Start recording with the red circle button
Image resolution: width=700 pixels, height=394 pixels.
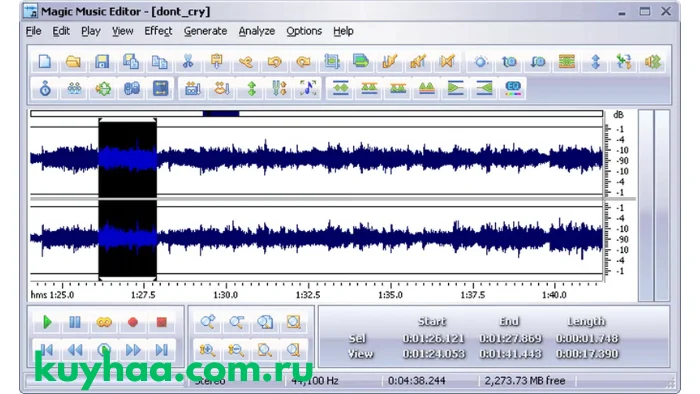[133, 322]
